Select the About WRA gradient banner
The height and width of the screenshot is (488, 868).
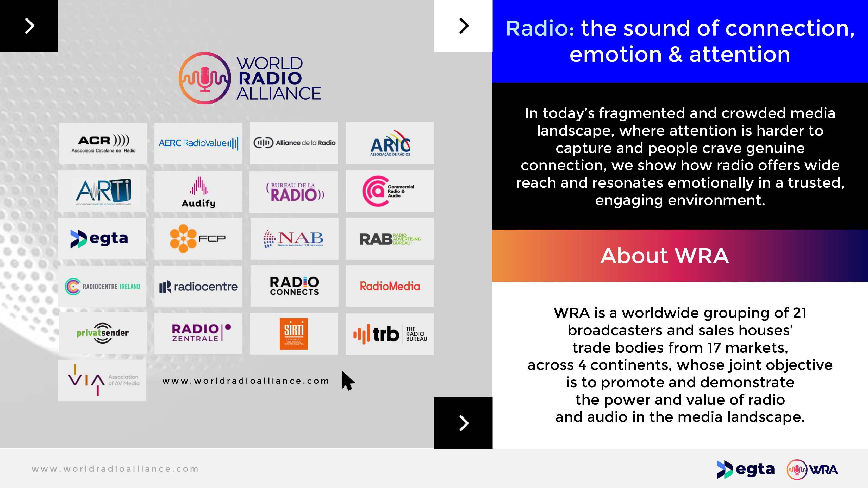(x=680, y=256)
